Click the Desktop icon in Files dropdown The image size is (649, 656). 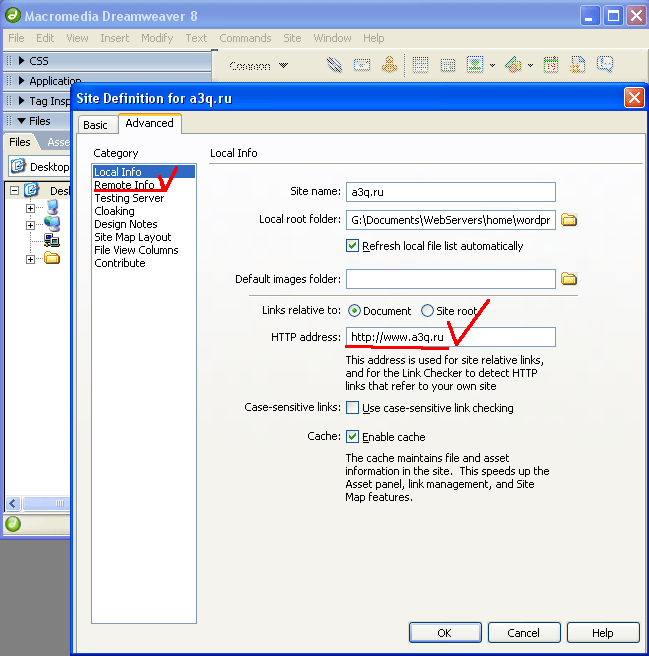click(x=18, y=166)
